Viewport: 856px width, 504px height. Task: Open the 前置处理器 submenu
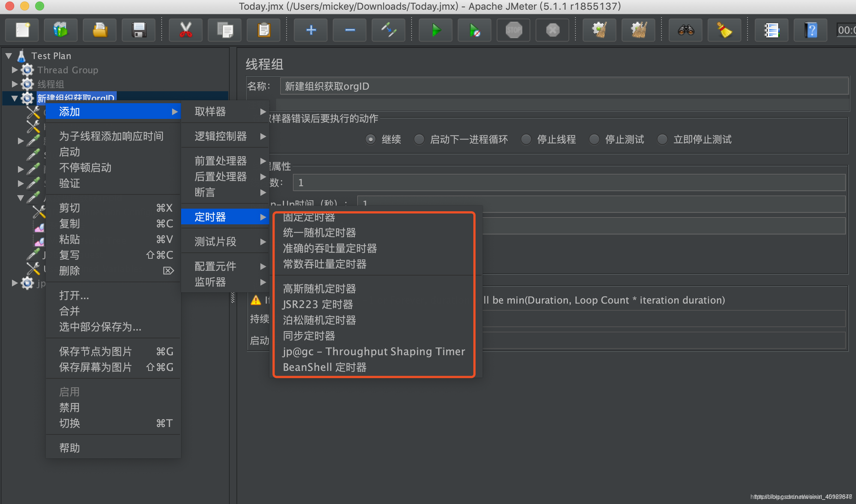[x=225, y=161]
